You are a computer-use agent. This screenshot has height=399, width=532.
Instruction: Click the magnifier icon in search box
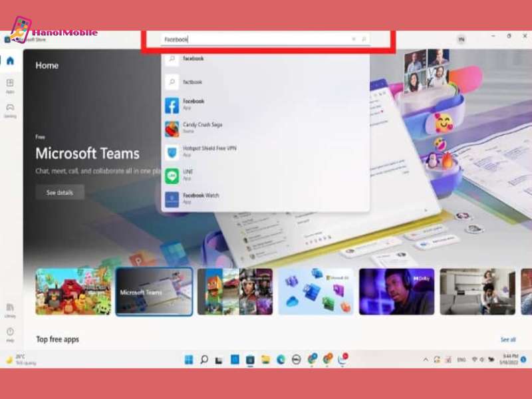point(364,39)
